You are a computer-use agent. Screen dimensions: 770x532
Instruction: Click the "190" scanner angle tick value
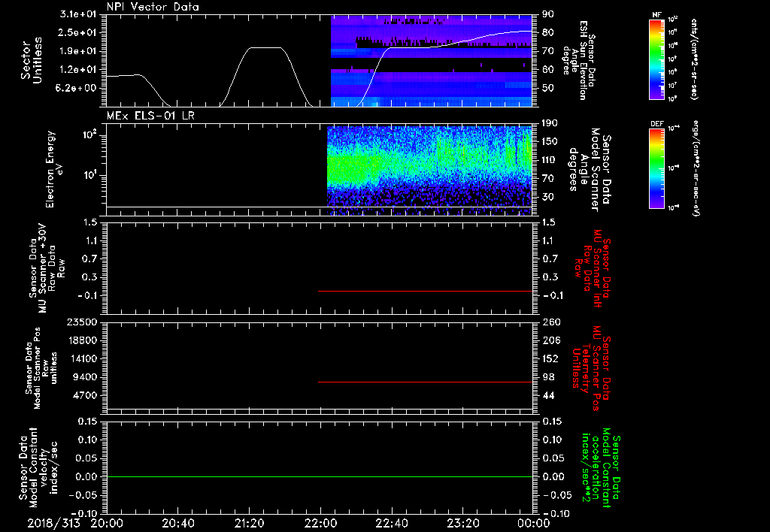pos(550,123)
